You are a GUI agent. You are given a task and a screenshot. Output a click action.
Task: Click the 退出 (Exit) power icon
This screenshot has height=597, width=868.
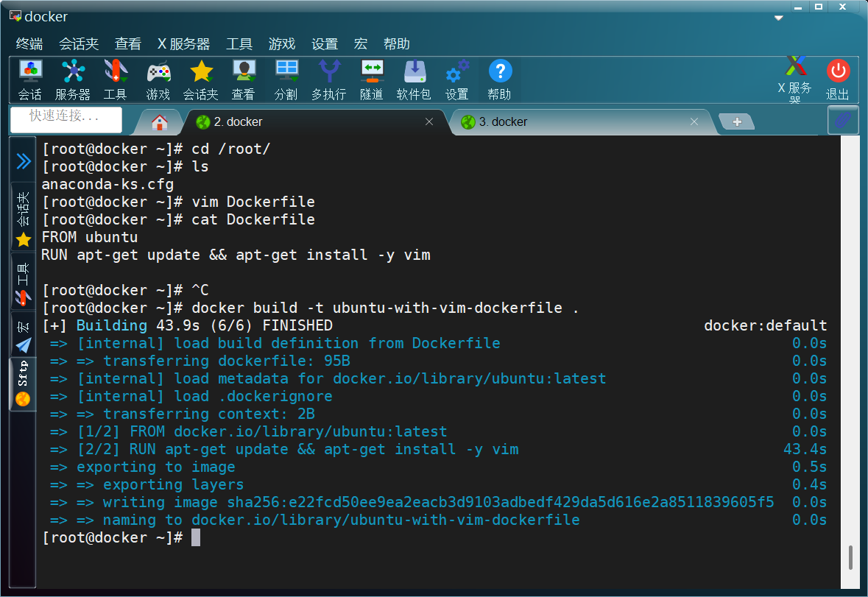click(838, 80)
